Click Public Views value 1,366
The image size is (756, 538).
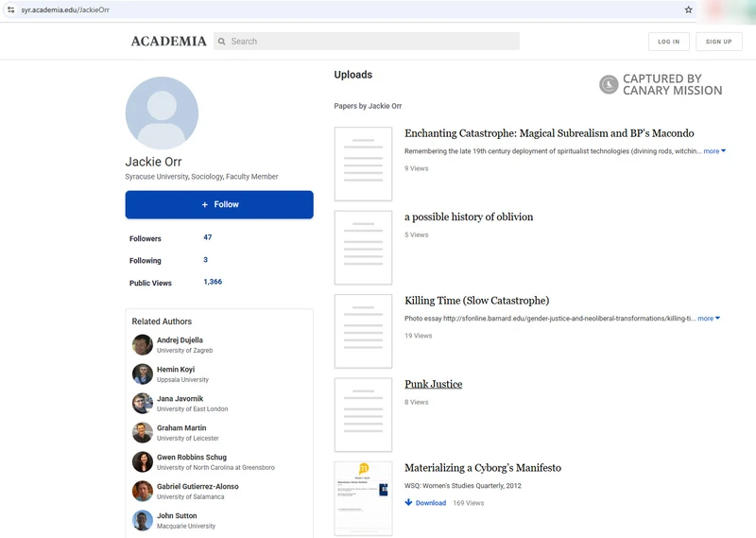(x=213, y=282)
